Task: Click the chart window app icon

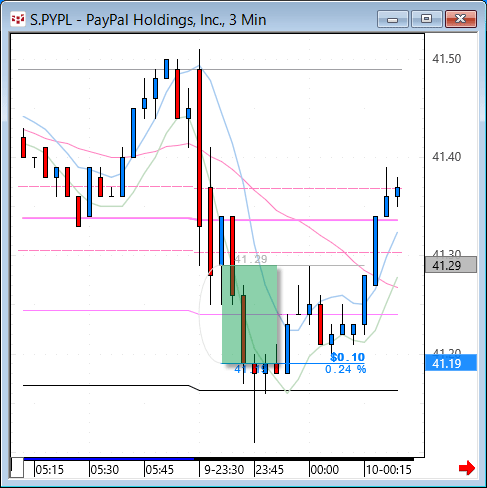Action: tap(18, 19)
